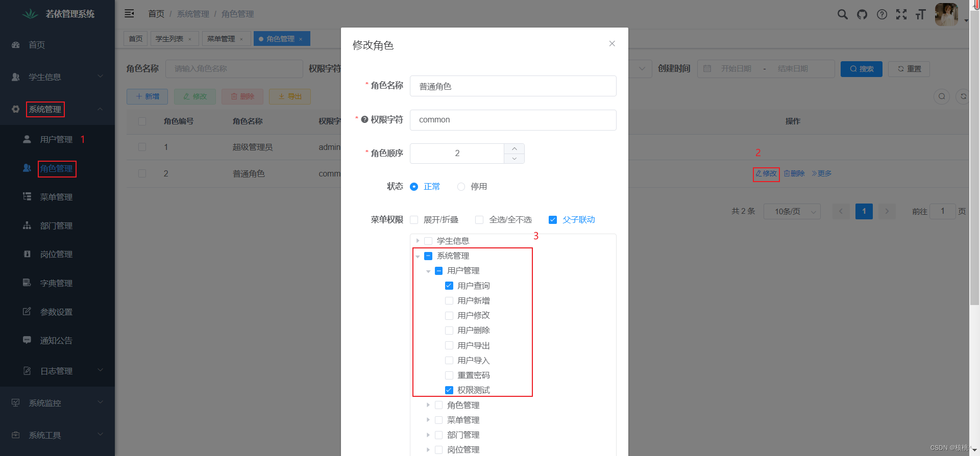Viewport: 980px width, 456px height.
Task: Collapse the 系统管理 tree node
Action: click(x=418, y=256)
